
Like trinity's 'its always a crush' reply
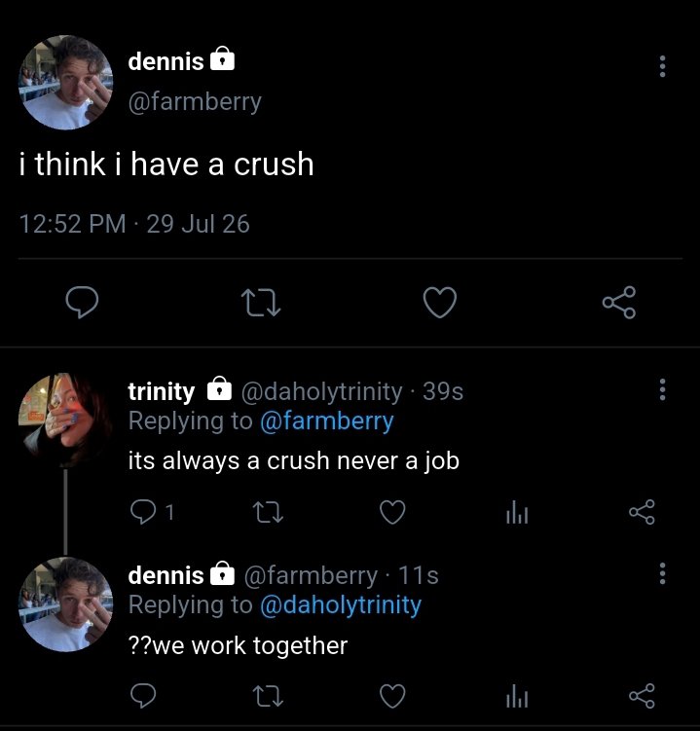point(392,512)
